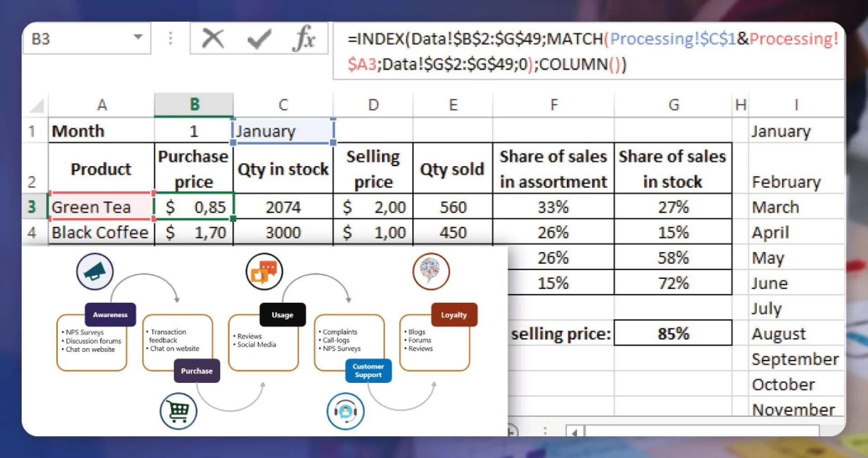Image resolution: width=868 pixels, height=458 pixels.
Task: Click the Loyalty social network sphere icon
Action: click(x=430, y=270)
